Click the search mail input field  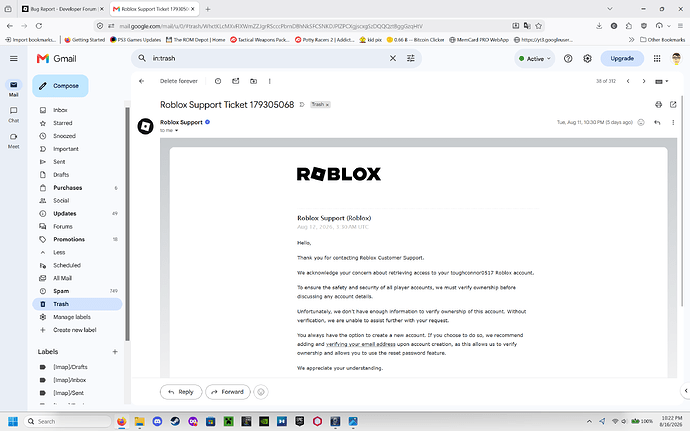[268, 58]
